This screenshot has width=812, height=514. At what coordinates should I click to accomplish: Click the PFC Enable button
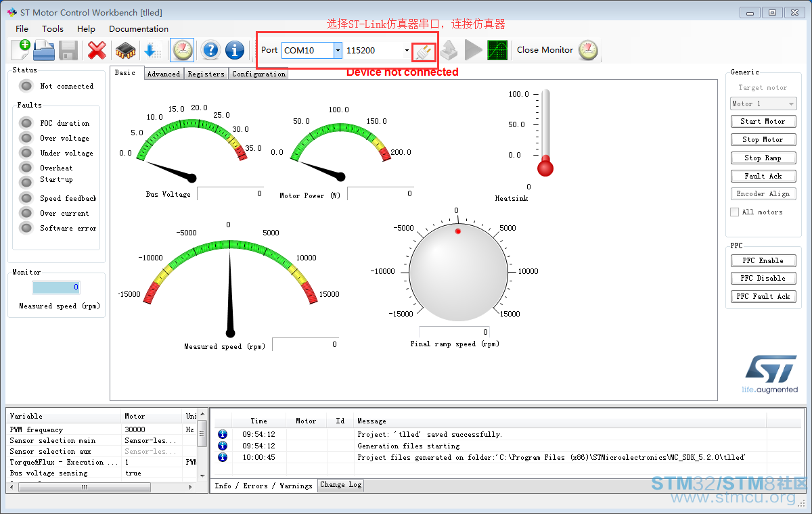tap(763, 260)
